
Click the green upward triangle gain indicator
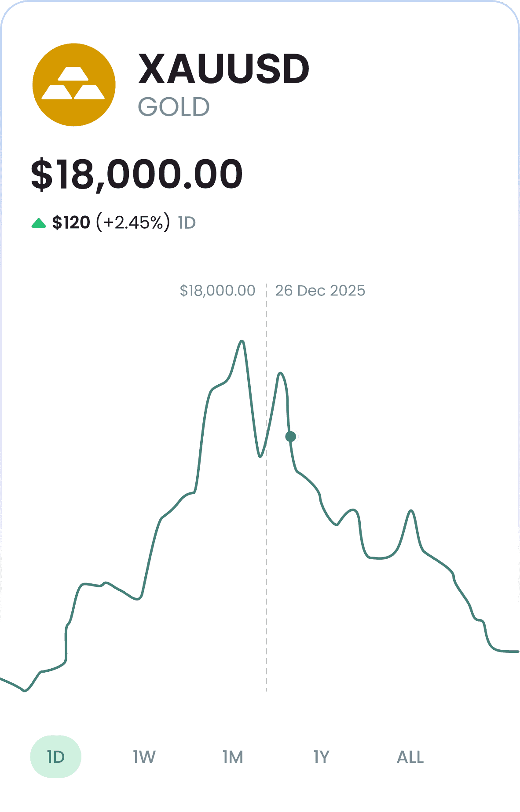pyautogui.click(x=39, y=223)
